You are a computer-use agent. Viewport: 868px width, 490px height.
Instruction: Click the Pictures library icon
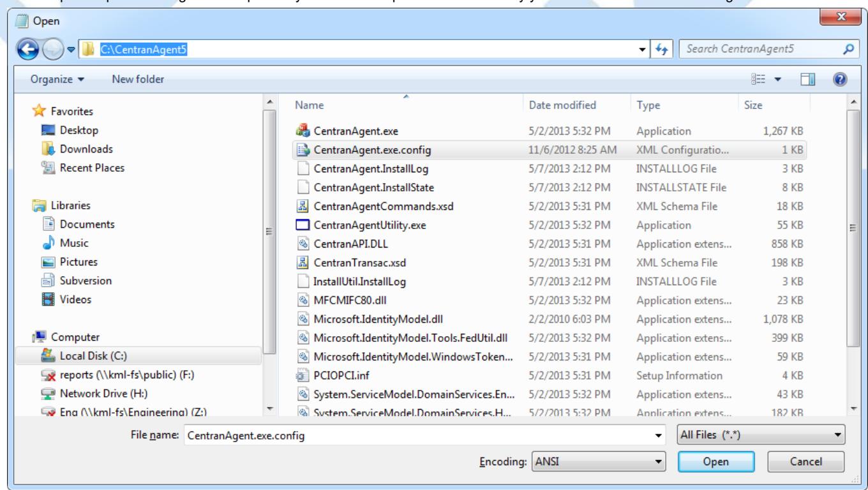point(48,262)
